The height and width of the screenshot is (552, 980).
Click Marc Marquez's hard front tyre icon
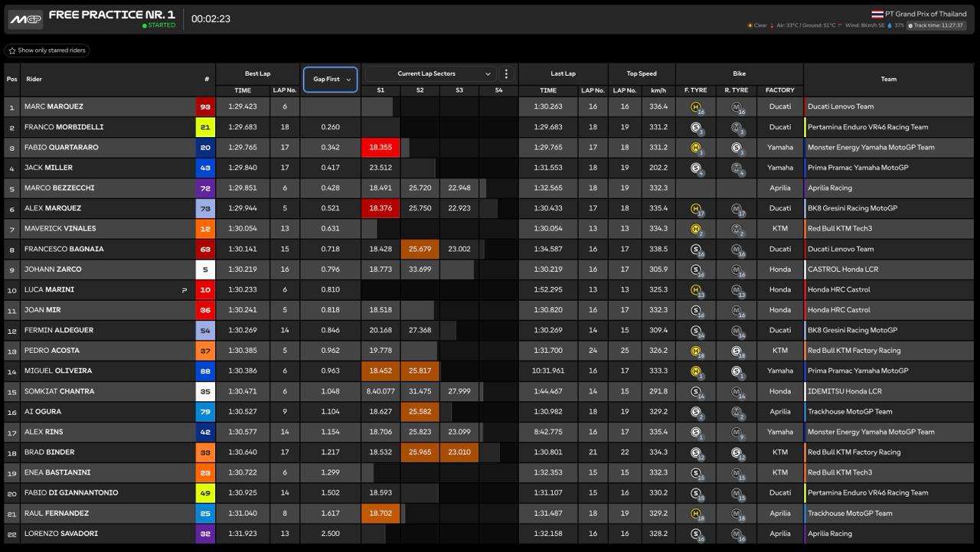pos(696,107)
